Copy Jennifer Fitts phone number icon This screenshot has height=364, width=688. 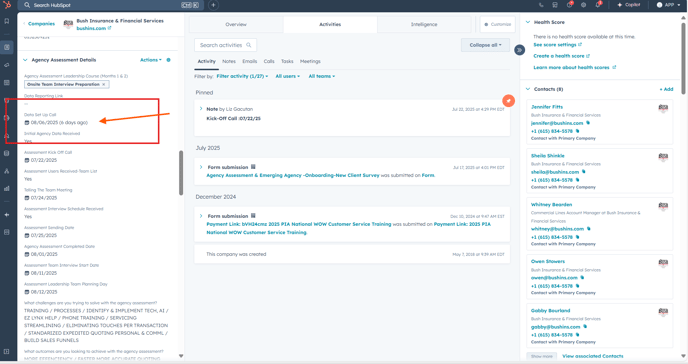(577, 131)
